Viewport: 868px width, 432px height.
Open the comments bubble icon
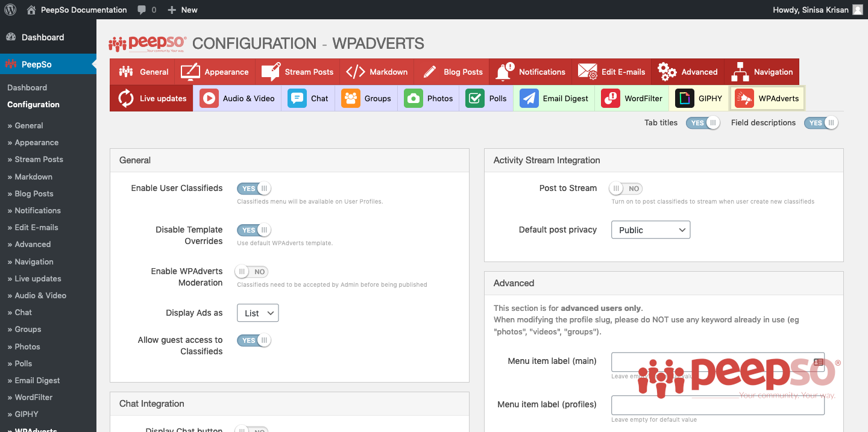(x=142, y=10)
